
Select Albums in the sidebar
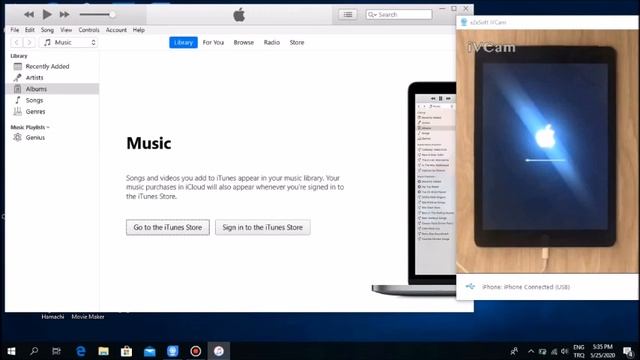(52, 89)
